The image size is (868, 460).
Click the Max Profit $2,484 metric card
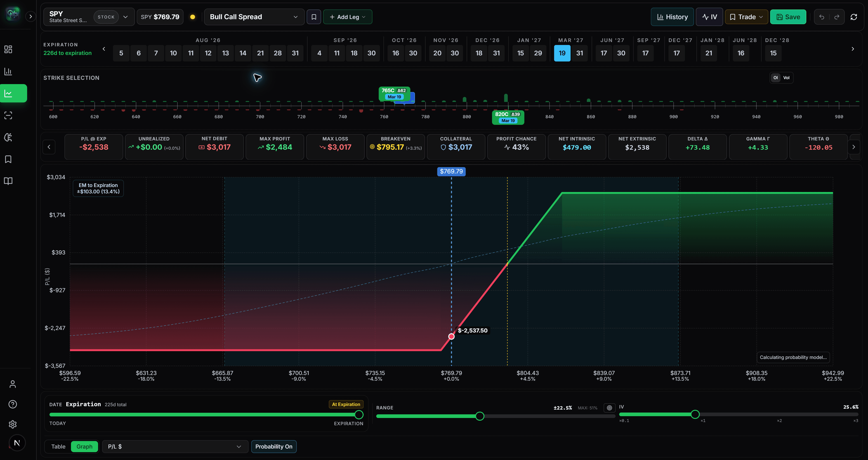pos(275,147)
